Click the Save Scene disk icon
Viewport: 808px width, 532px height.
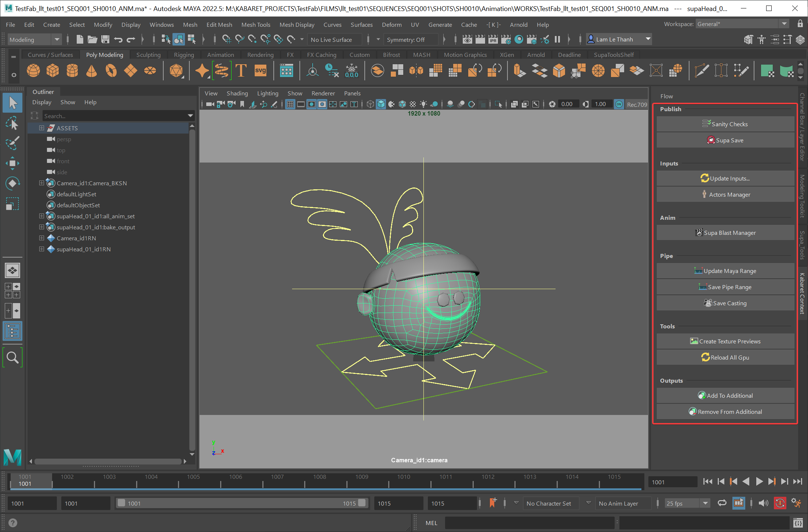[x=105, y=39]
